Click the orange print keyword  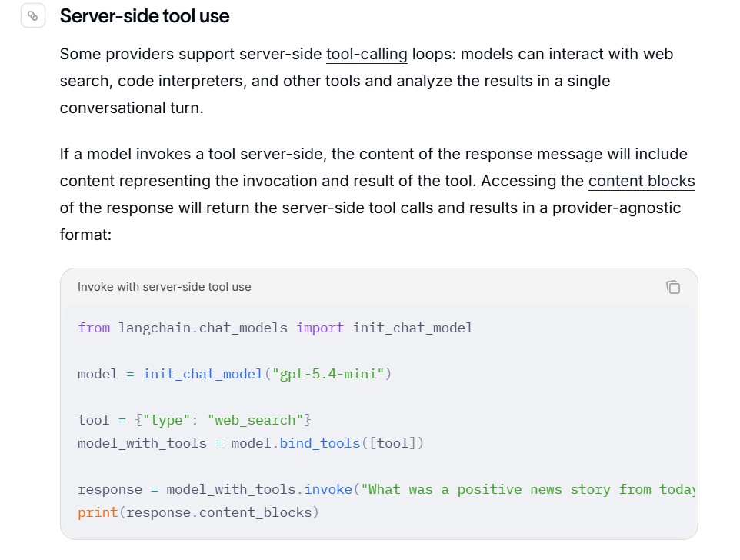pos(98,513)
